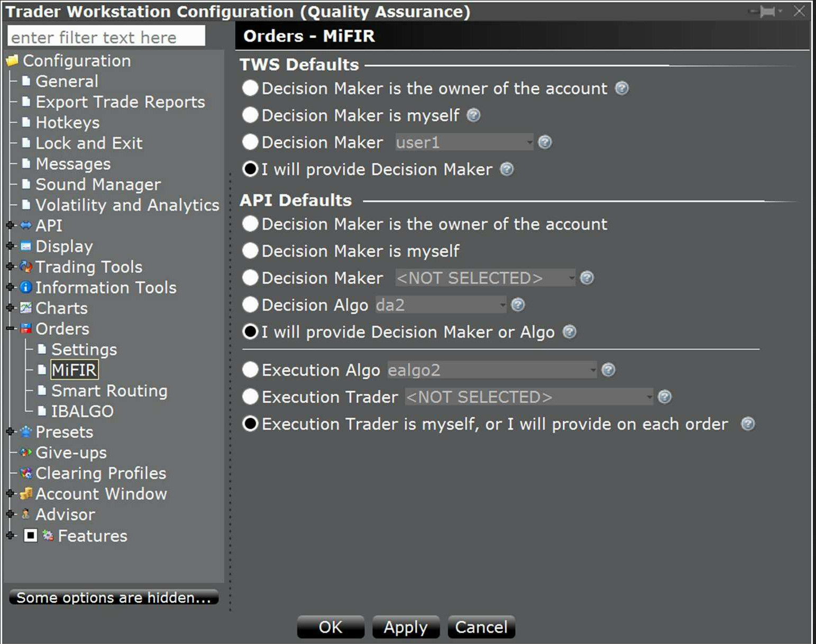
Task: Open the user1 Decision Maker dropdown
Action: [464, 142]
